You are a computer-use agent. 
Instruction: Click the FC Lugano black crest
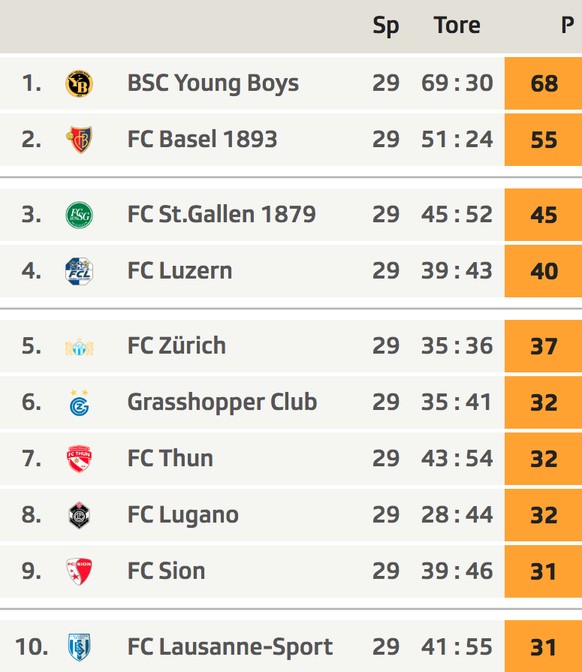click(x=79, y=515)
